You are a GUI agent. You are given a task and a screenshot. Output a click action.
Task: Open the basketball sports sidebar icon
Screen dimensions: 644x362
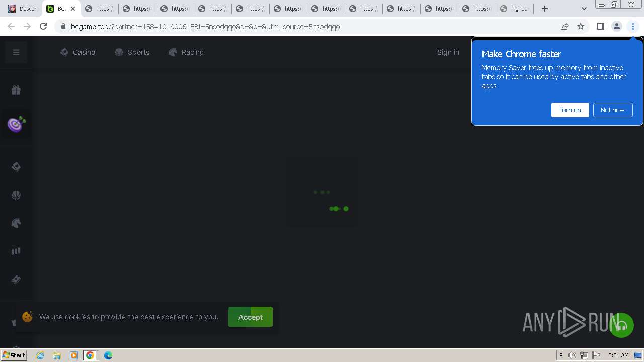[16, 195]
